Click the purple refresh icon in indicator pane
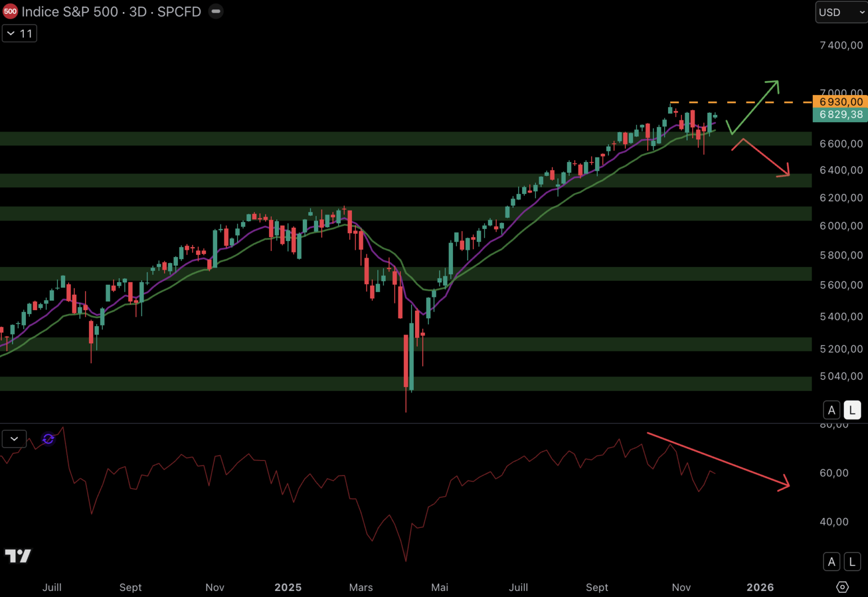 click(49, 439)
